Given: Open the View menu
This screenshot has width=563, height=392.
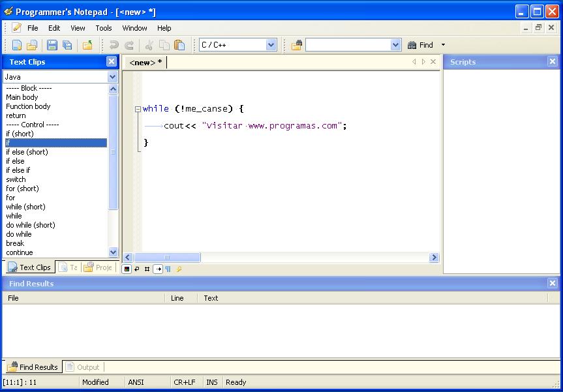Looking at the screenshot, I should click(x=78, y=27).
